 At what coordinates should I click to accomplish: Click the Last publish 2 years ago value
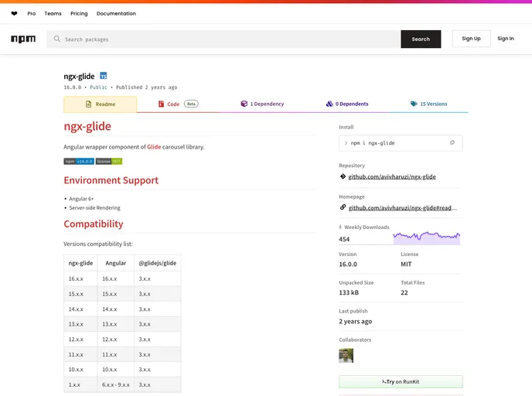pyautogui.click(x=355, y=321)
